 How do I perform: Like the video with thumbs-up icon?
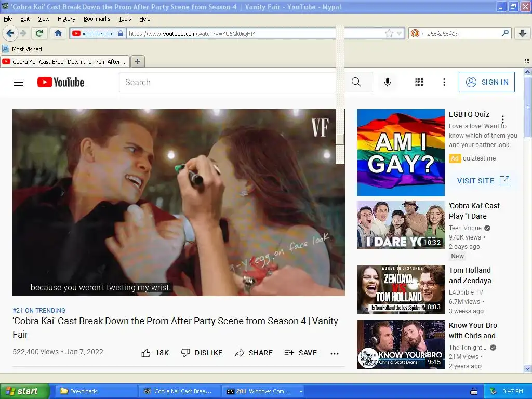(146, 353)
